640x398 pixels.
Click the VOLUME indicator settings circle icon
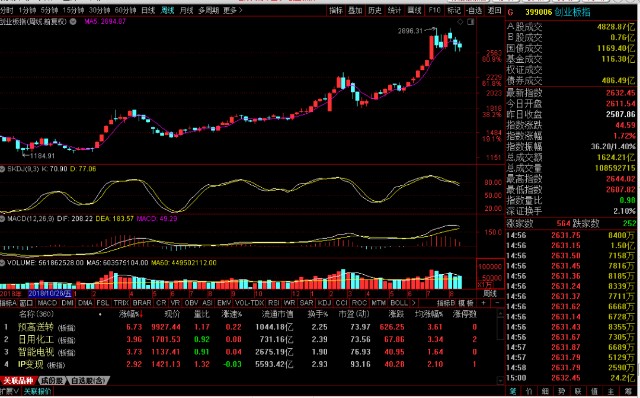pos(2,263)
